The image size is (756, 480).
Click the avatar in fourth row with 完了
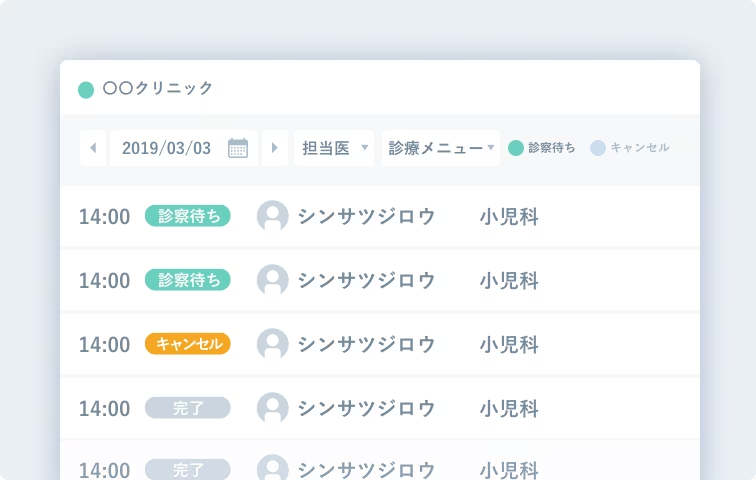point(273,408)
